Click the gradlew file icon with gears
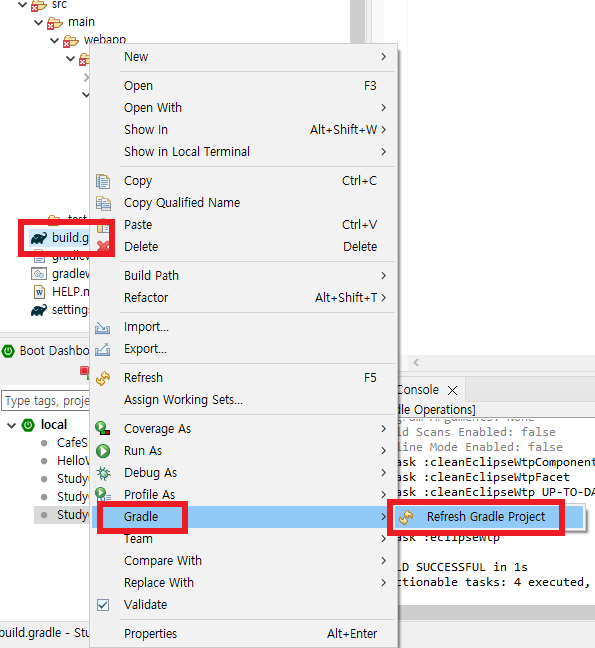Viewport: 595px width, 648px height. (x=39, y=274)
